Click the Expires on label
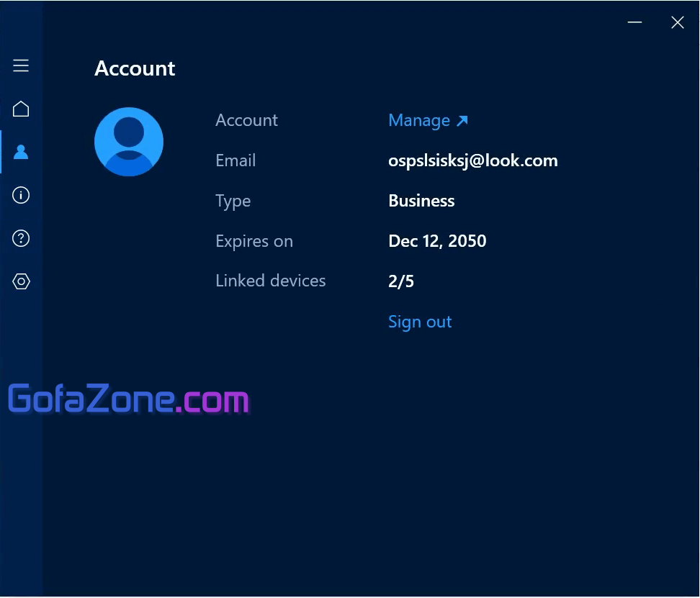This screenshot has width=700, height=598. 253,241
